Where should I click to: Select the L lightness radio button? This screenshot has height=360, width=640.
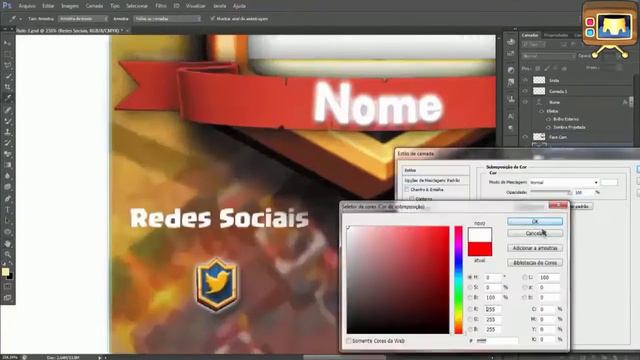tap(525, 277)
